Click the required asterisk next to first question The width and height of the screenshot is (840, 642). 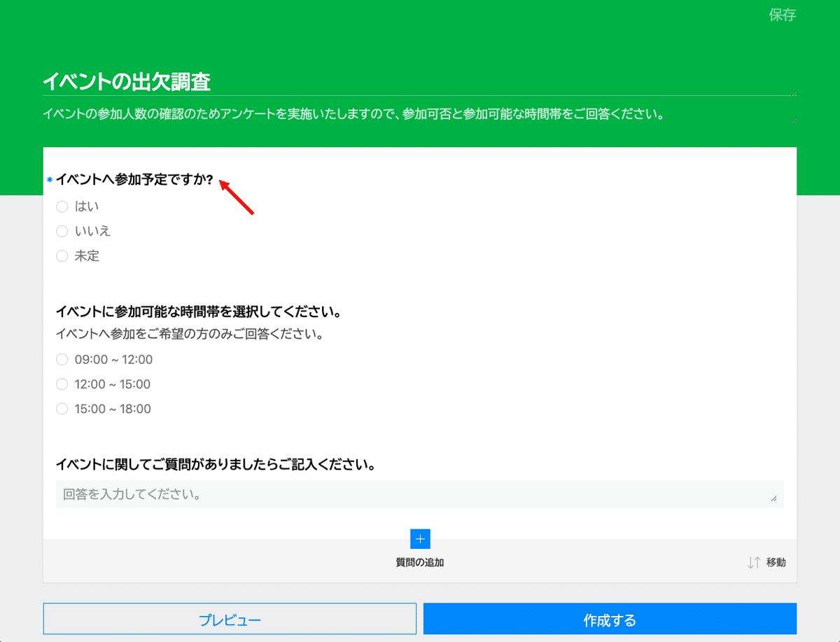48,180
